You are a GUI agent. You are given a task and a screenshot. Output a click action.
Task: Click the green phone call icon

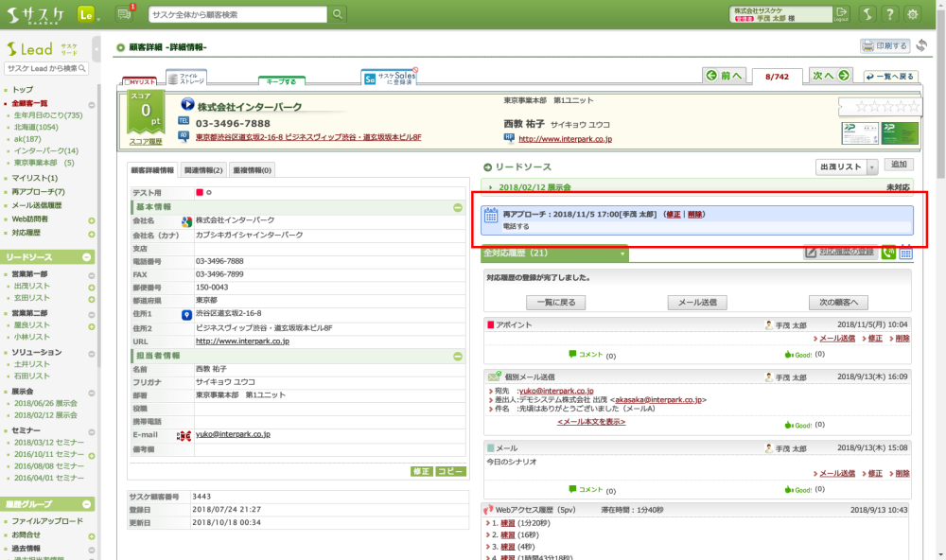pyautogui.click(x=888, y=253)
